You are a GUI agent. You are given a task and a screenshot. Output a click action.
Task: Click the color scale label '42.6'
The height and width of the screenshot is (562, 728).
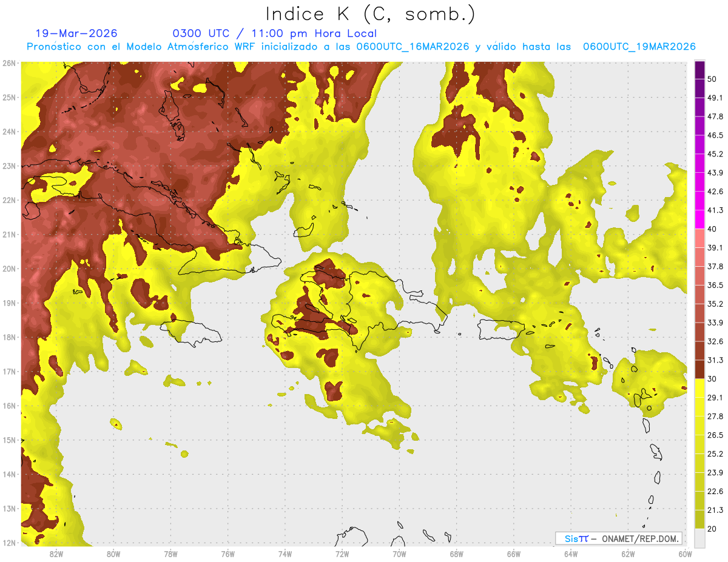715,192
